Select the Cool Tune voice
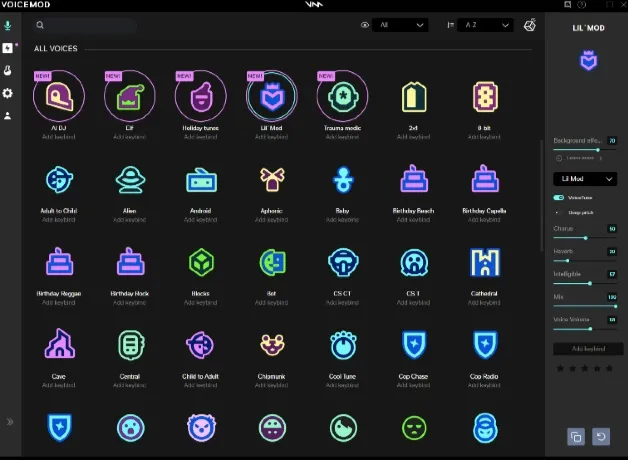Image resolution: width=628 pixels, height=460 pixels. pyautogui.click(x=343, y=345)
